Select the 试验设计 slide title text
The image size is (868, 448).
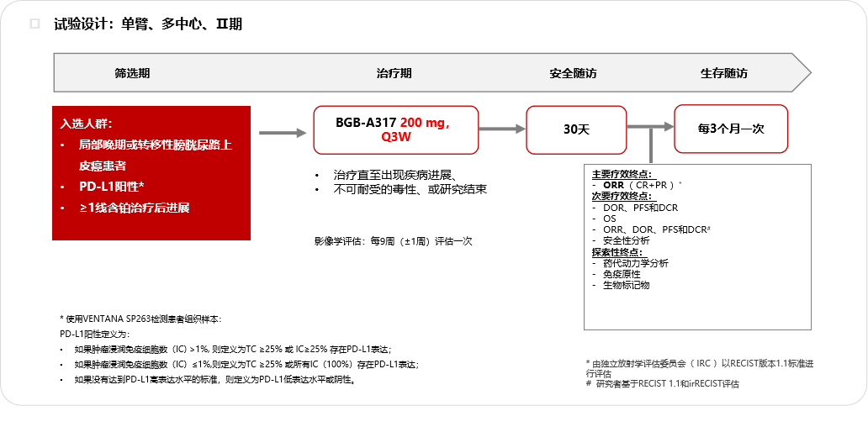(148, 24)
